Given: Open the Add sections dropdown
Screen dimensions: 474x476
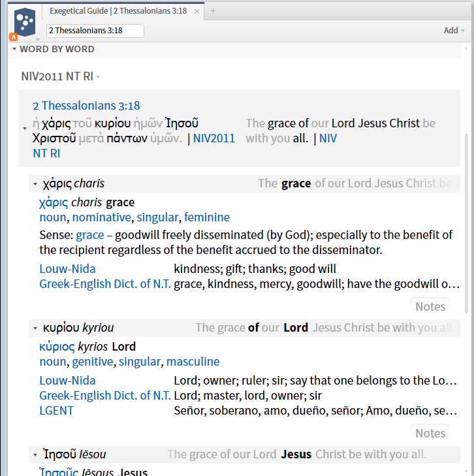Looking at the screenshot, I should coord(454,31).
